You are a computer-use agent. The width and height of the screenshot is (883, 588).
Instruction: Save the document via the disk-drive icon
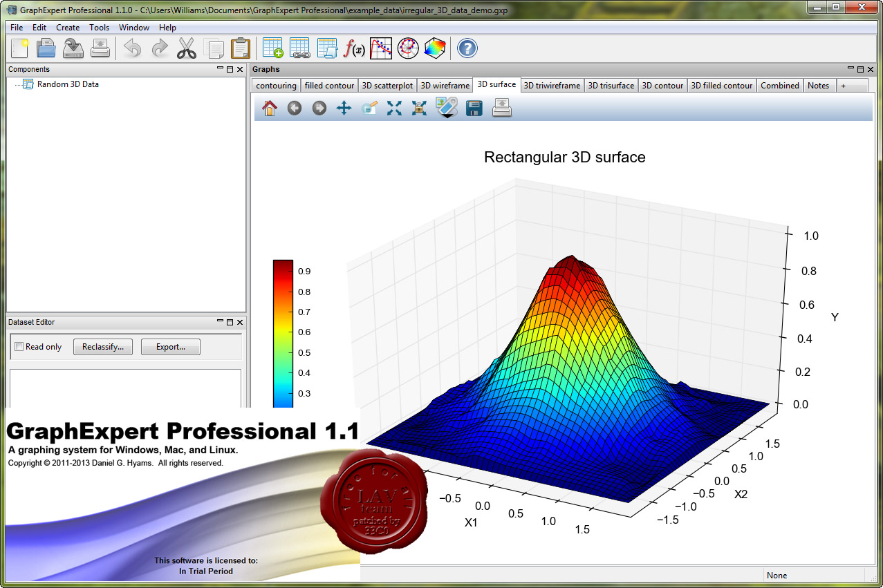(x=73, y=48)
